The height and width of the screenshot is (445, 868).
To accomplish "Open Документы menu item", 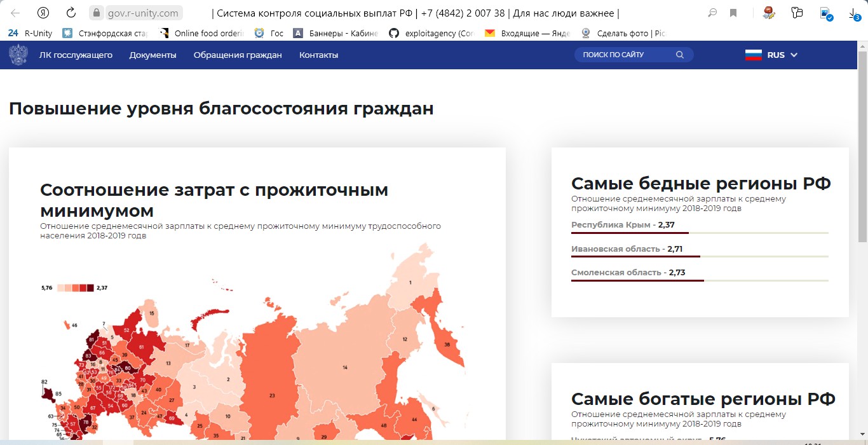I will (x=153, y=55).
